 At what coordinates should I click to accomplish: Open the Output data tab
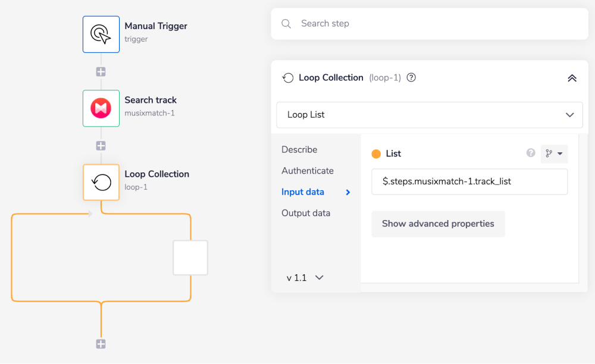[306, 213]
